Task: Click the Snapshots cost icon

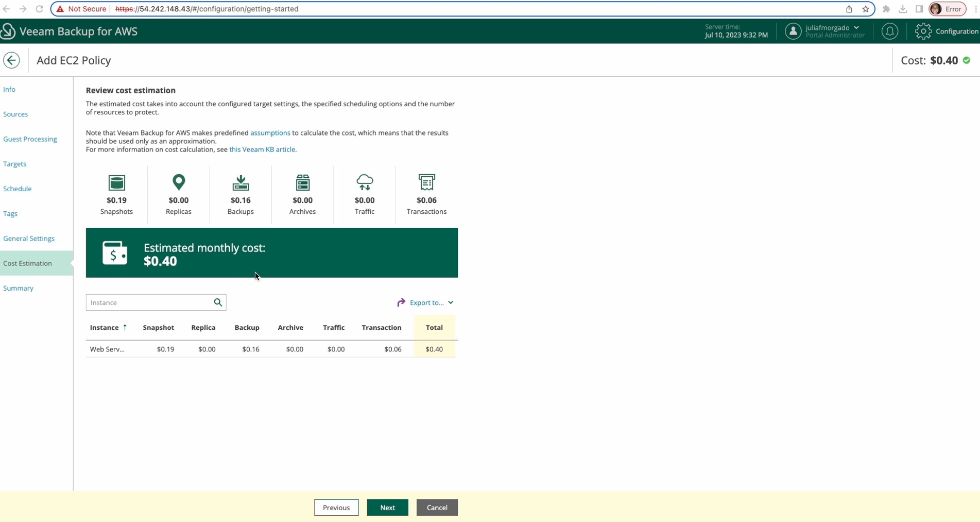Action: tap(116, 183)
